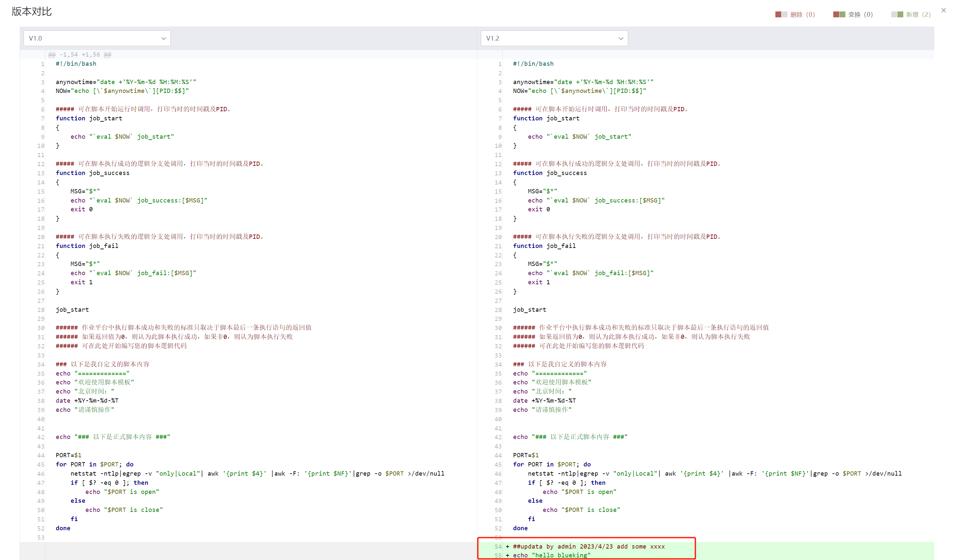Image resolution: width=954 pixels, height=560 pixels.
Task: Click echo "北京时间：" in left pane
Action: (85, 391)
